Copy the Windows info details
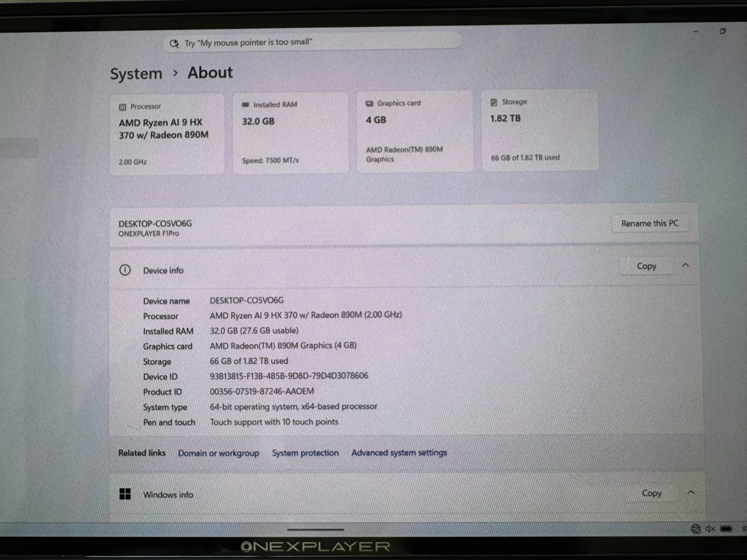The width and height of the screenshot is (747, 560). pyautogui.click(x=652, y=493)
